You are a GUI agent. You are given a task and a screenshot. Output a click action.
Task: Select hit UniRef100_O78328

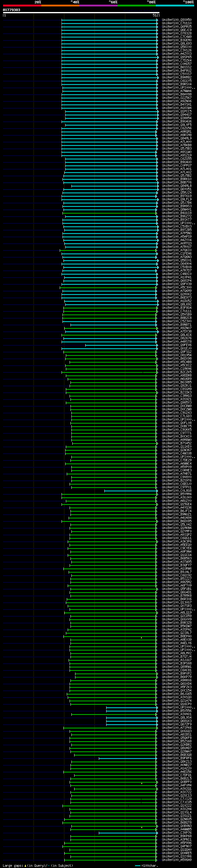click(x=177, y=34)
